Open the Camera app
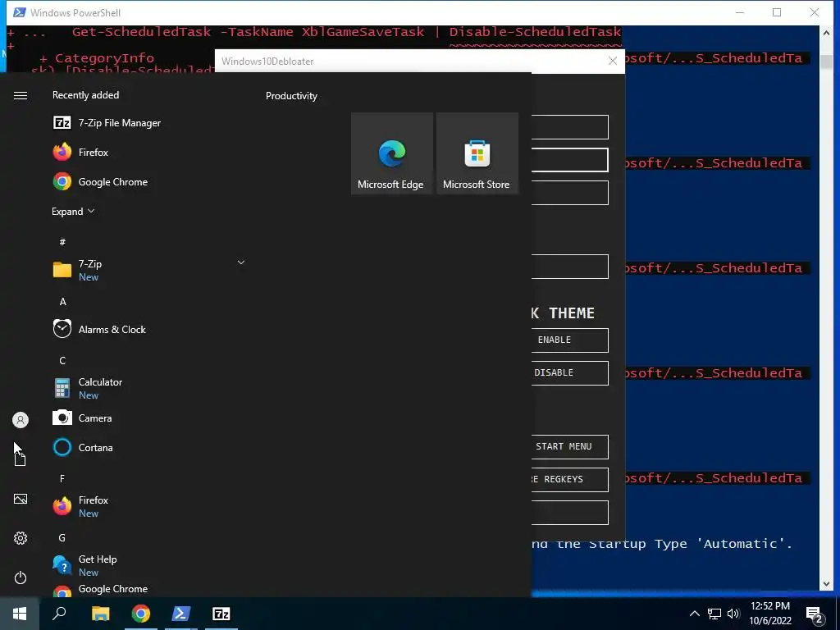 click(82, 418)
